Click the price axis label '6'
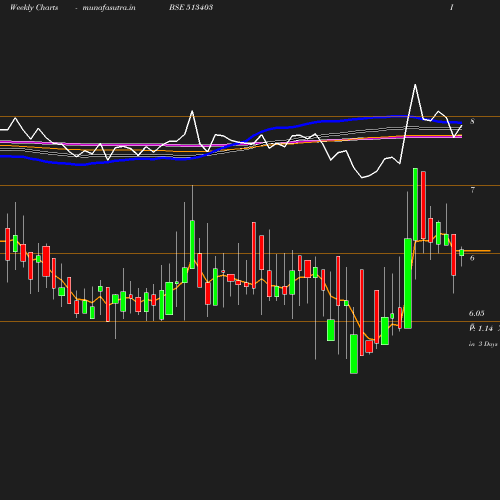The image size is (500, 500). pos(472,258)
